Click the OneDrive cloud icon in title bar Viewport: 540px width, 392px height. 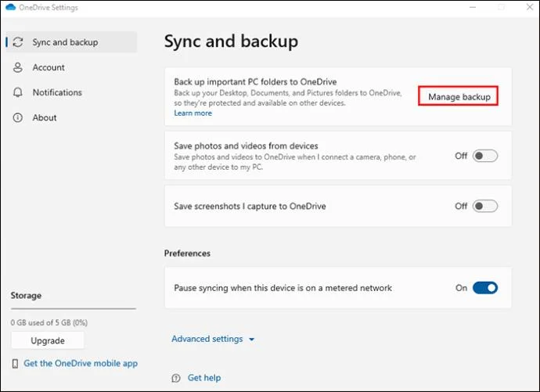pyautogui.click(x=10, y=7)
